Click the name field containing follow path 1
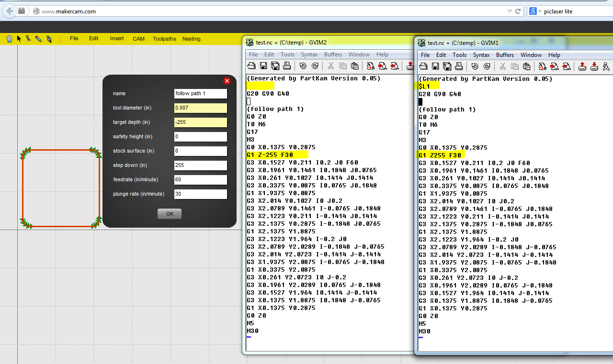The width and height of the screenshot is (613, 364). point(201,94)
